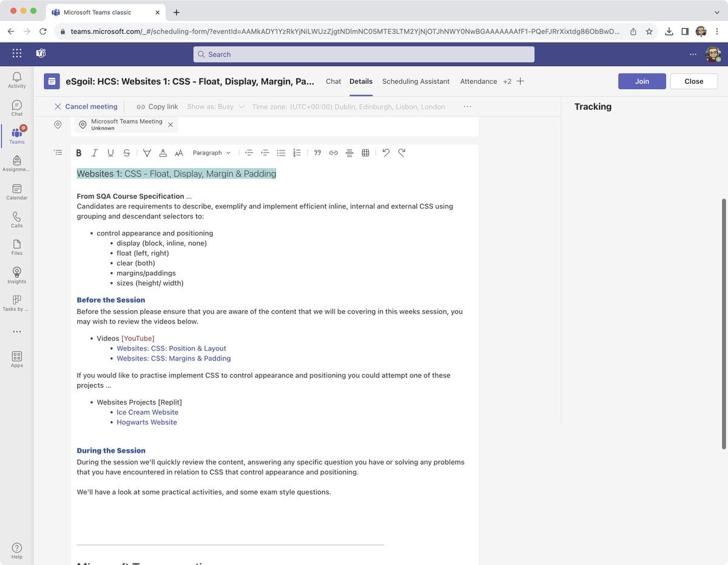
Task: Bookmark this page with star icon
Action: point(649,32)
